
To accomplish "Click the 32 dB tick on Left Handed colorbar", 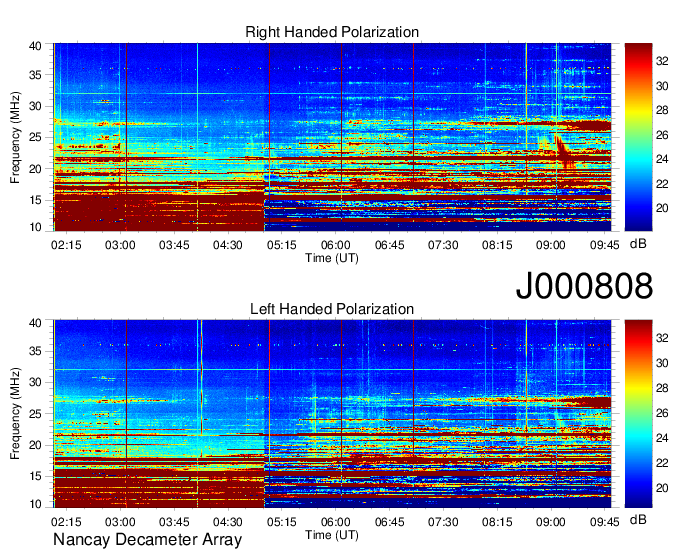I will pyautogui.click(x=662, y=338).
